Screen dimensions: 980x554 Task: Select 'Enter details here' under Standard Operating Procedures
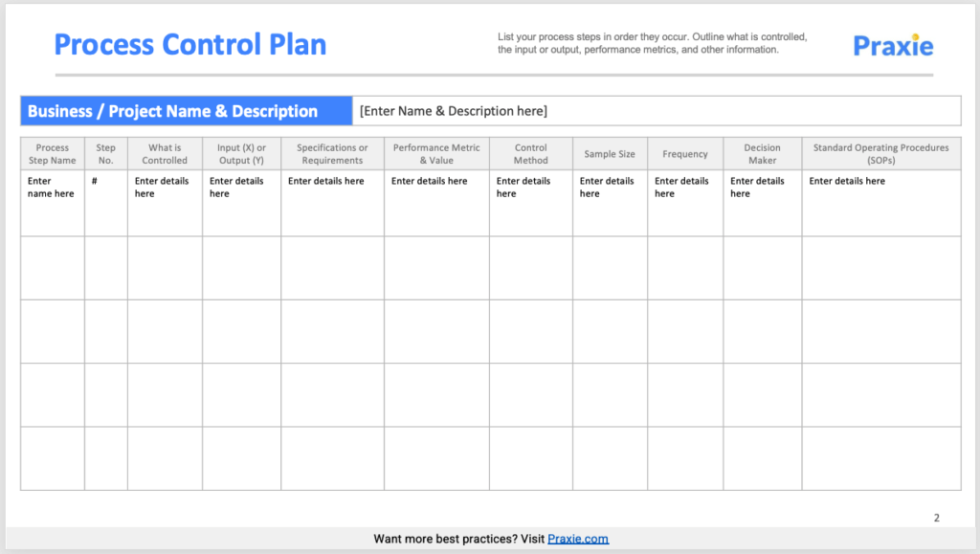point(881,203)
